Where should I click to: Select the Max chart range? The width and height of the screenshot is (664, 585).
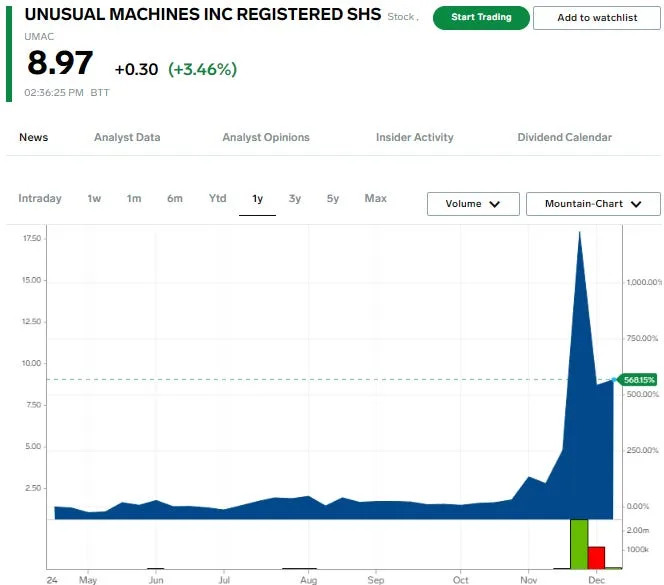[x=376, y=198]
